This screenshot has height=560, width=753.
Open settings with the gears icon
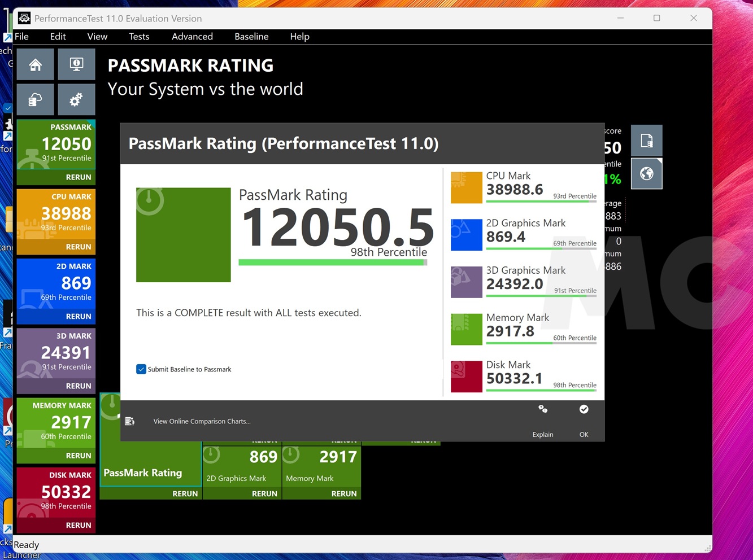(x=76, y=99)
